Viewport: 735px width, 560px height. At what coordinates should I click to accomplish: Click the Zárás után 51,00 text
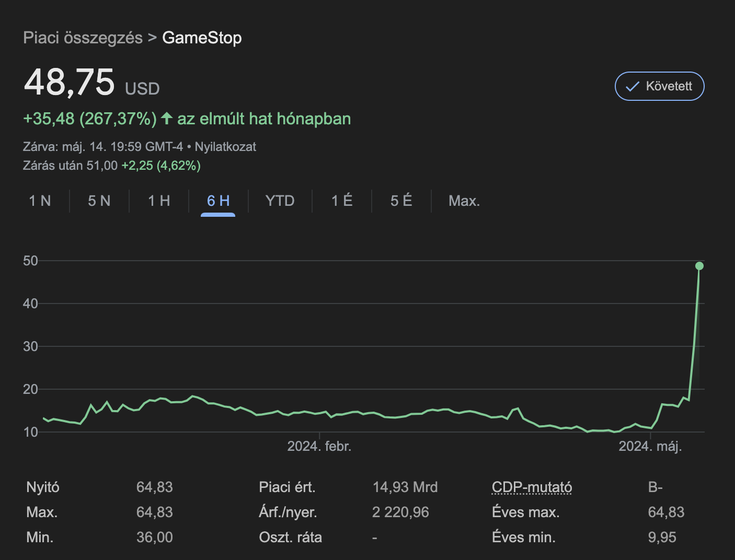click(x=70, y=166)
